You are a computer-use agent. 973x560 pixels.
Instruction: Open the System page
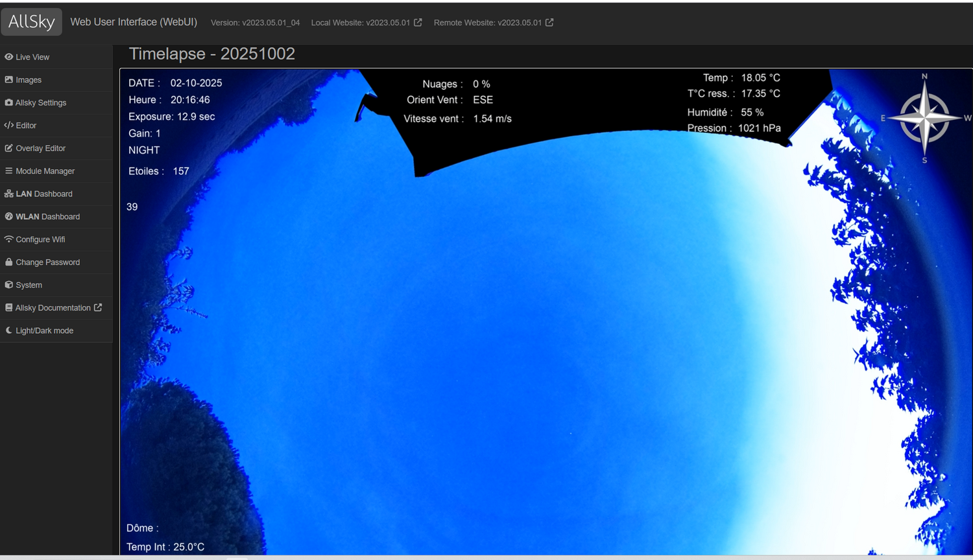(56, 285)
